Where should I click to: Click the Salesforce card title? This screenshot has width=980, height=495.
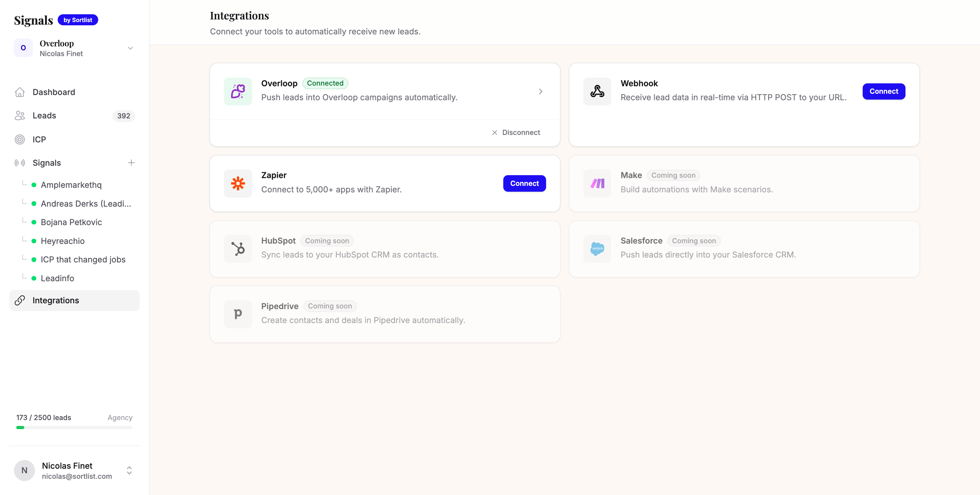(641, 241)
